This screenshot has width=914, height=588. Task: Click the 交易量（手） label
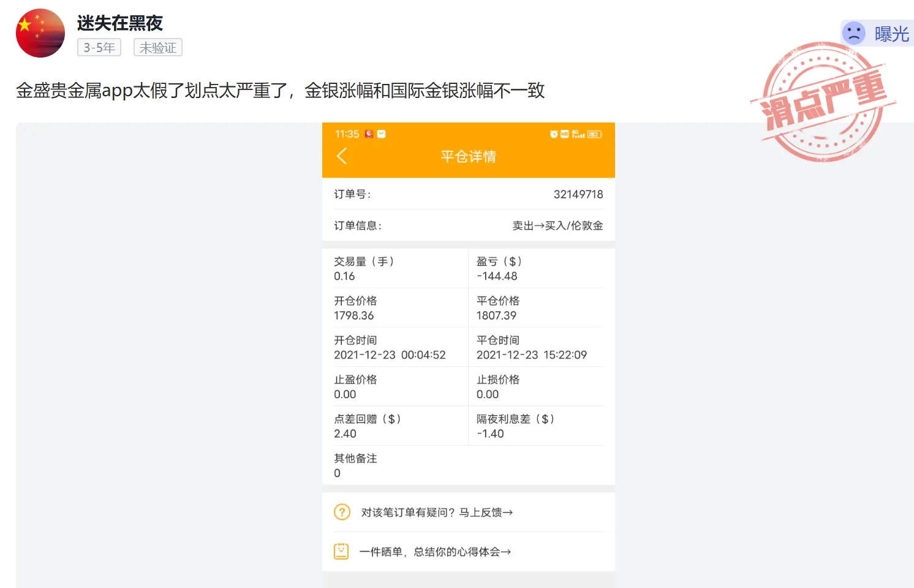364,262
